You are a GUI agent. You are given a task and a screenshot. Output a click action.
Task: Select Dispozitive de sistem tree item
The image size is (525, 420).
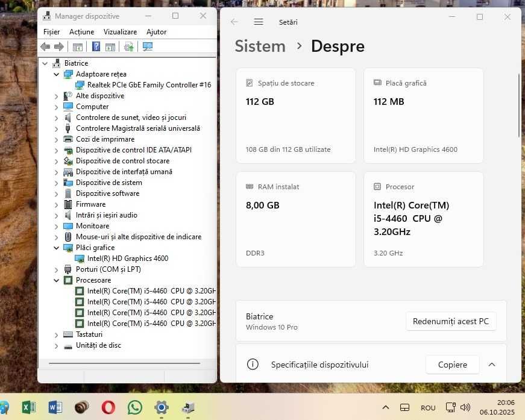coord(109,183)
